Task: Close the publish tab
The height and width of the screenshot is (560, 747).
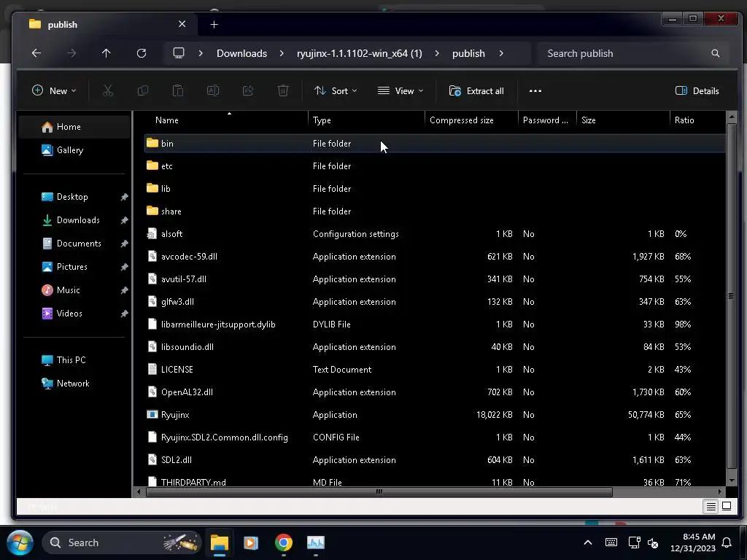Action: 182,24
